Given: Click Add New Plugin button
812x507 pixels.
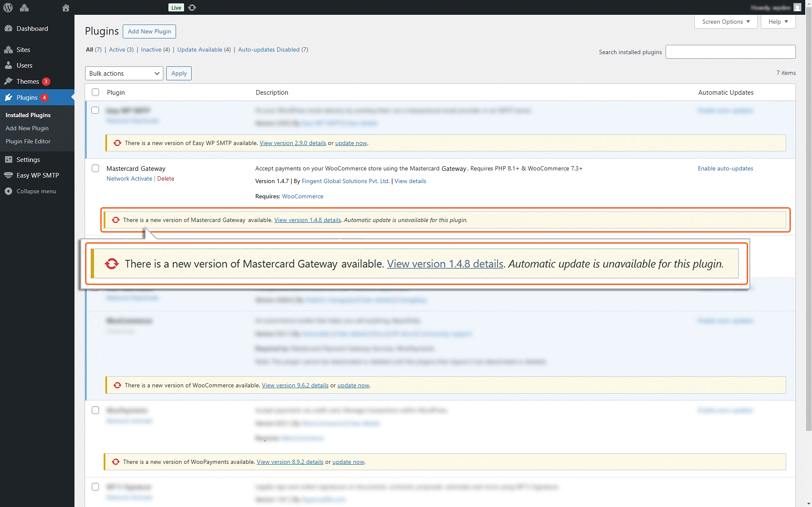Looking at the screenshot, I should (149, 31).
